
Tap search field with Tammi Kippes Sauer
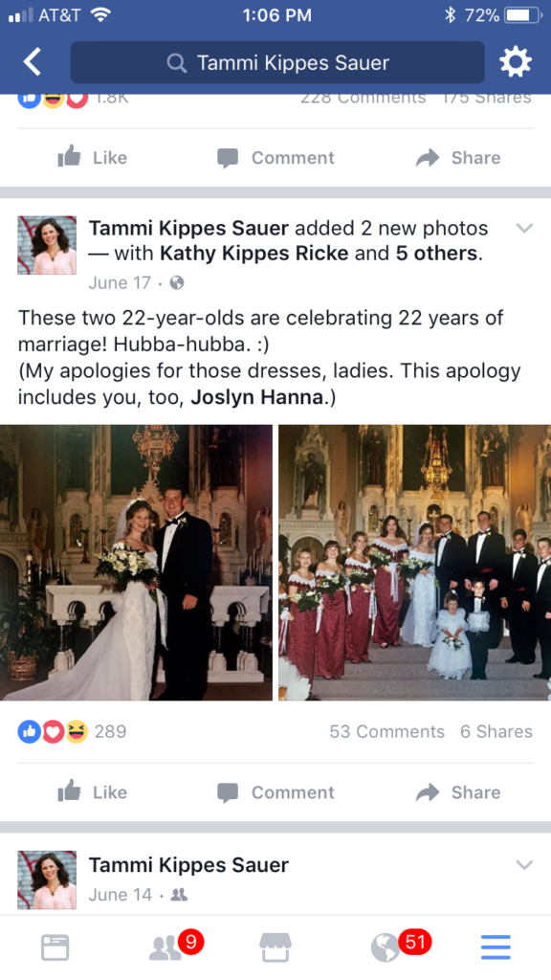point(277,62)
